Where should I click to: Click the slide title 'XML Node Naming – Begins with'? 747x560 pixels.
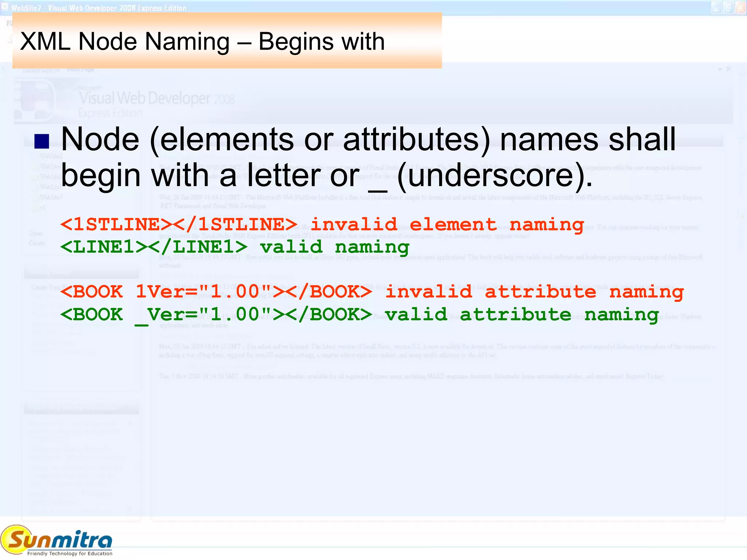tap(202, 41)
